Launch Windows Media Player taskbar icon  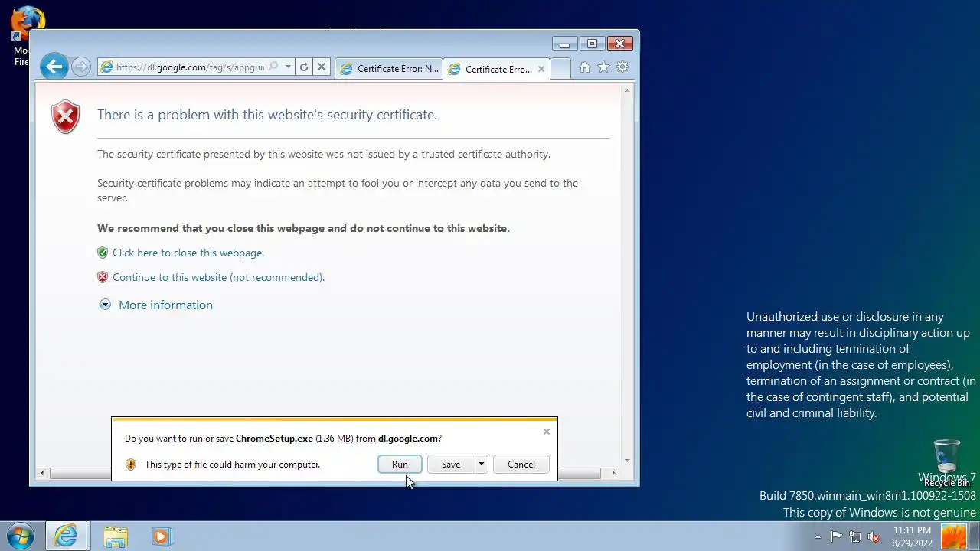tap(161, 536)
